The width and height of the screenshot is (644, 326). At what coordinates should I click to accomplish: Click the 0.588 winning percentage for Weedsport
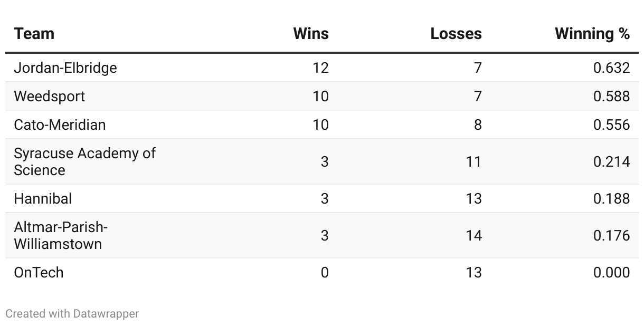(x=612, y=97)
